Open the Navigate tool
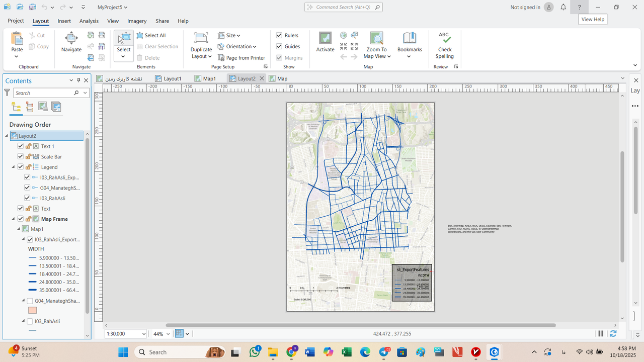Image resolution: width=644 pixels, height=362 pixels. pyautogui.click(x=71, y=39)
